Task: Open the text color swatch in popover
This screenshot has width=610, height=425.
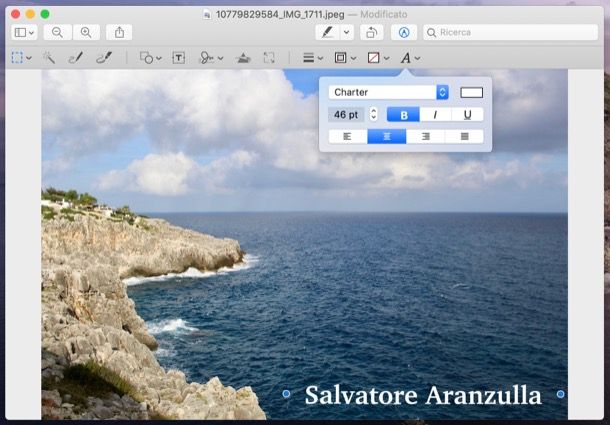Action: [x=472, y=92]
